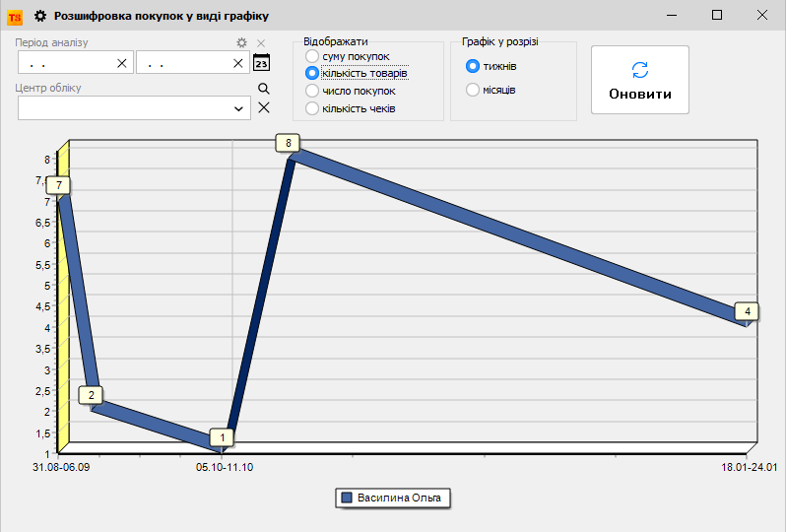Choose the 'тижнів' chart grouping option
Screen dimensions: 786x532
coord(473,66)
